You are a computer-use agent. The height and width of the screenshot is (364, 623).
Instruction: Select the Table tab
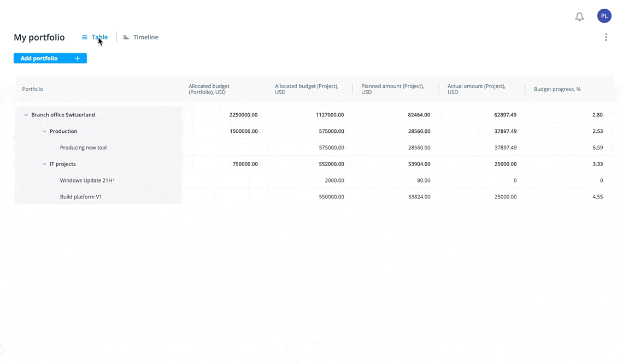(99, 37)
